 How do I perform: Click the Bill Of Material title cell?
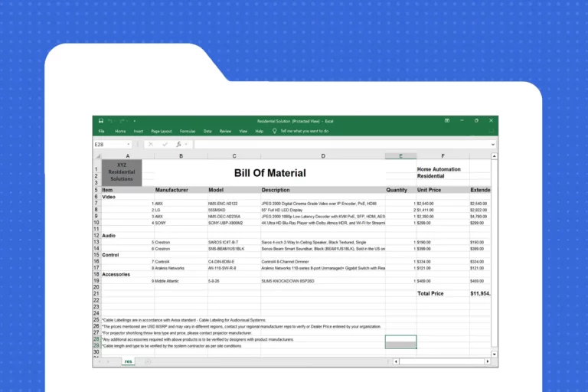point(269,173)
